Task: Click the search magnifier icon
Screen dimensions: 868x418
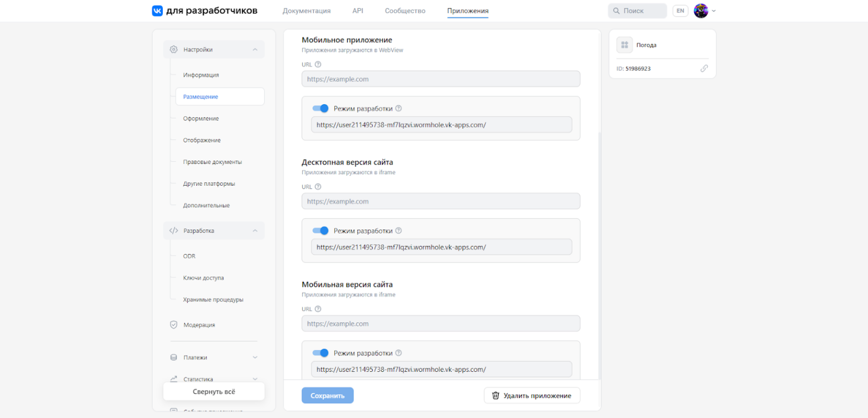Action: point(616,11)
